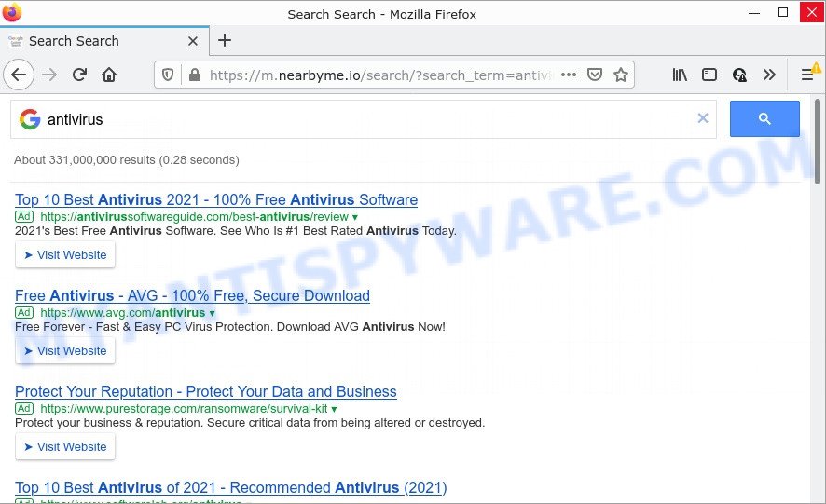
Task: Click About 331,000,000 results text
Action: pos(127,160)
